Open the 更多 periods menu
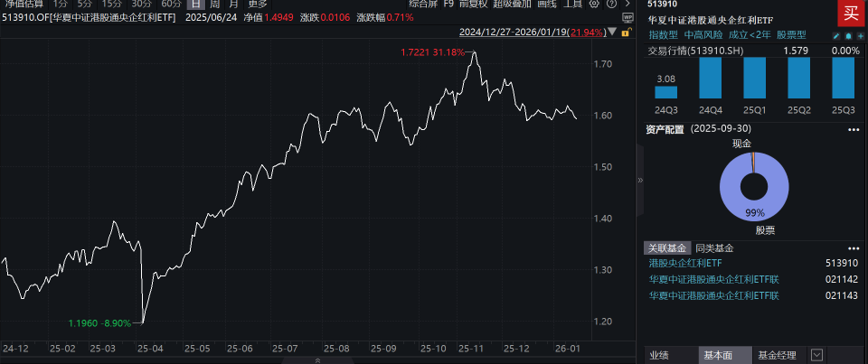868x364 pixels. coord(256,4)
